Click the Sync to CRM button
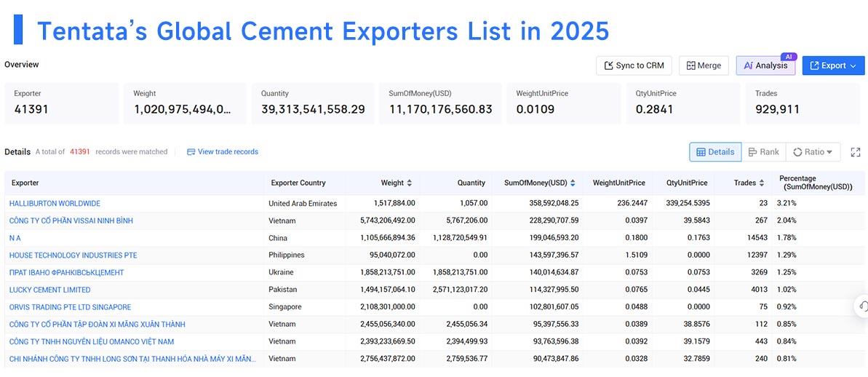 pyautogui.click(x=634, y=66)
